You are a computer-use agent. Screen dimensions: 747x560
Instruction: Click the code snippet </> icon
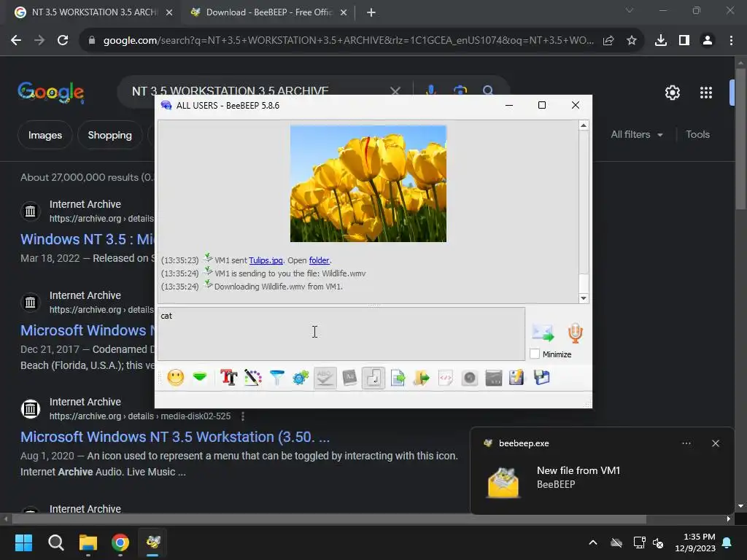pos(446,378)
